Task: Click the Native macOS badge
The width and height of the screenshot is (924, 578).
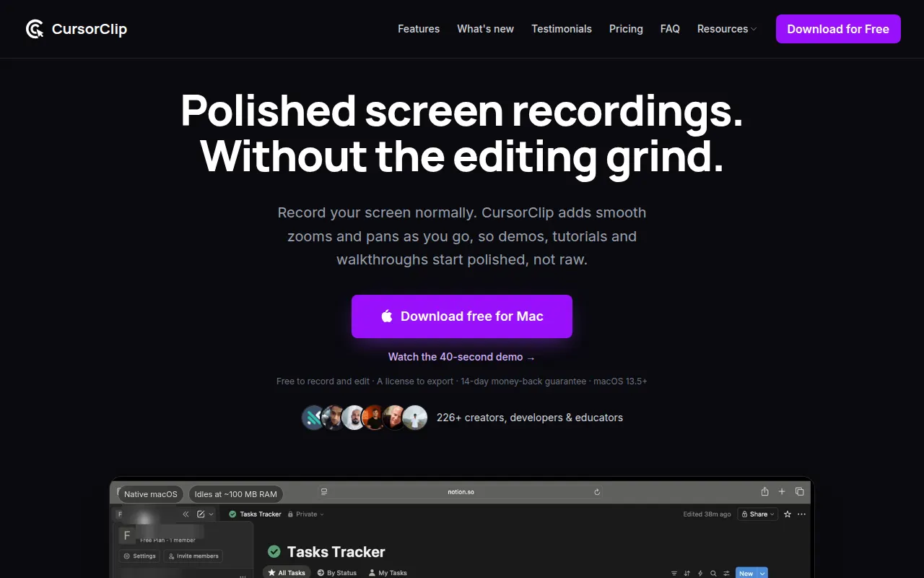Action: click(150, 494)
